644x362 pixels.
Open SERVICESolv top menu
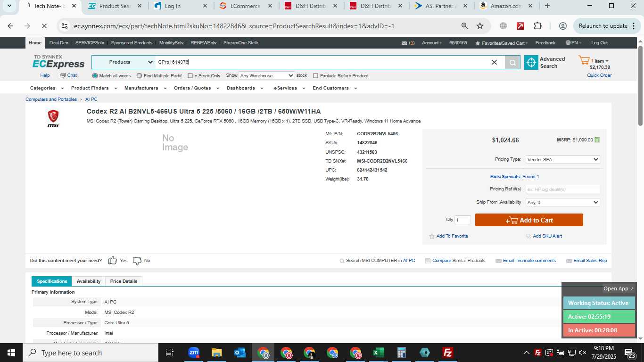[90, 43]
